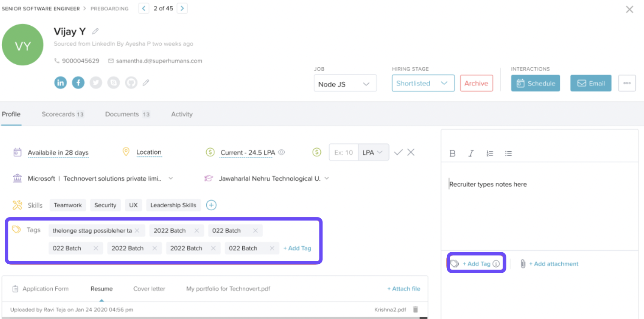The height and width of the screenshot is (319, 644).
Task: Click the pencil icon beside Vijay Y
Action: pyautogui.click(x=96, y=31)
